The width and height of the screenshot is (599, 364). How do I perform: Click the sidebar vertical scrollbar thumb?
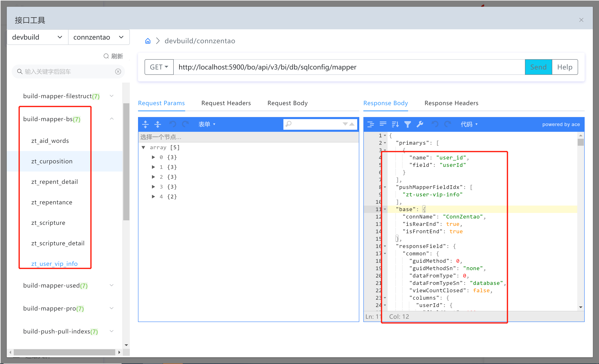pos(126,162)
